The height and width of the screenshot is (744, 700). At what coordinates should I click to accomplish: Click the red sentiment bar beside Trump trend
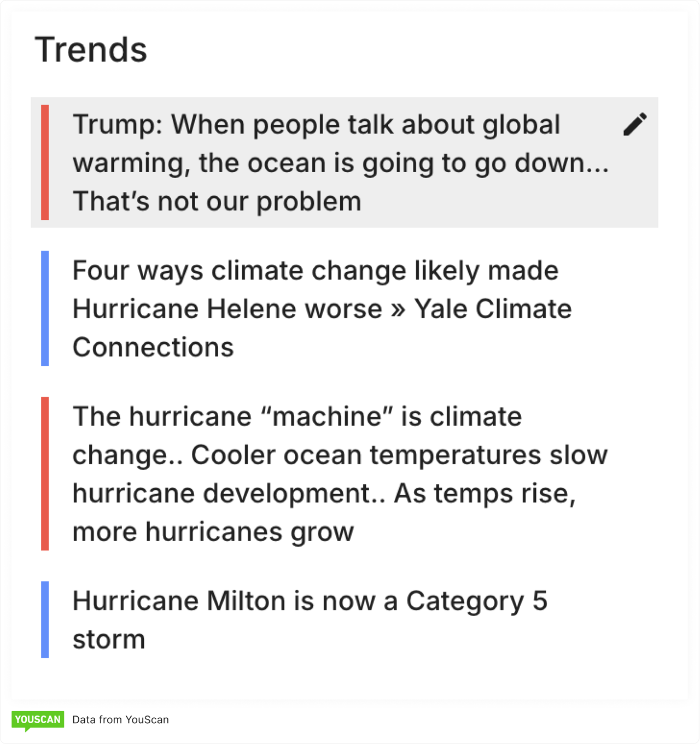coord(45,162)
